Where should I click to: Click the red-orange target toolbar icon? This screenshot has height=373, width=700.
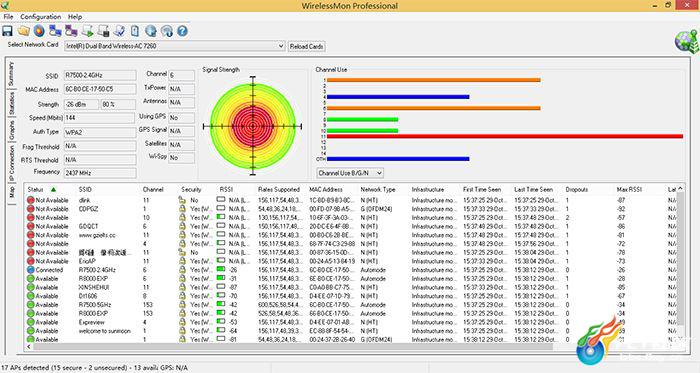pos(39,31)
